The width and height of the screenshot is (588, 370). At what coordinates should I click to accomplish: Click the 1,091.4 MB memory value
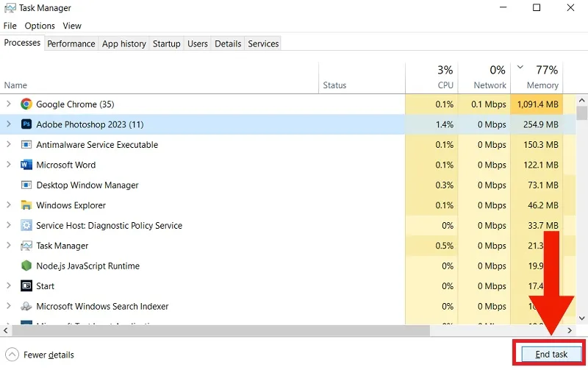click(x=538, y=104)
